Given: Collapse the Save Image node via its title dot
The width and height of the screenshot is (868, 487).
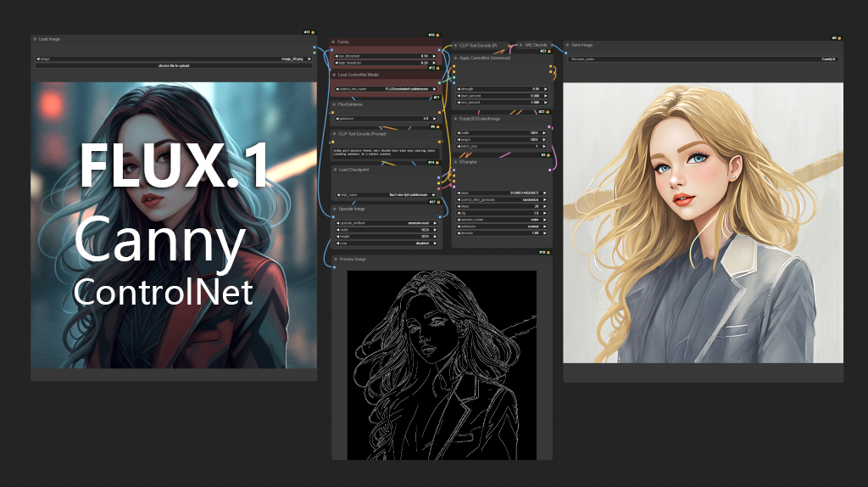Looking at the screenshot, I should [x=567, y=45].
